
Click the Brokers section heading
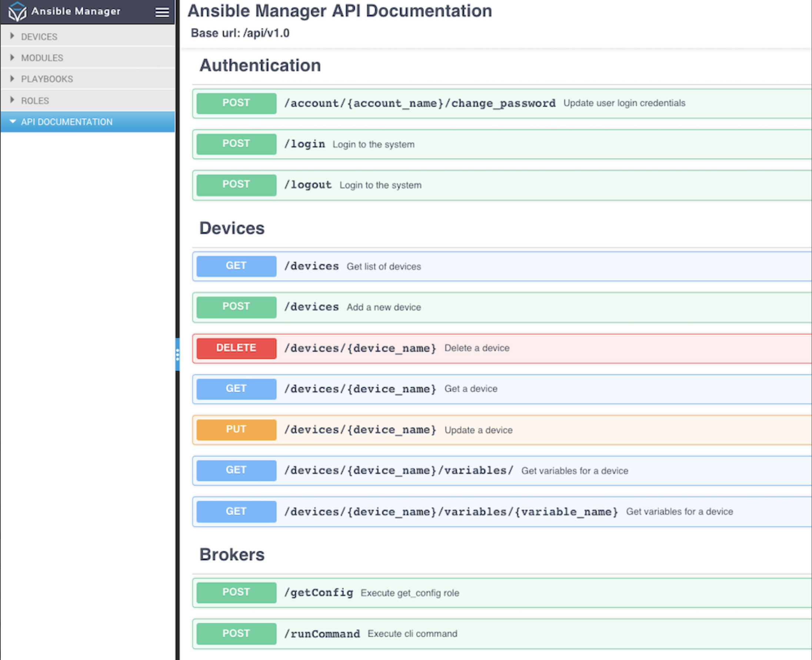click(232, 555)
